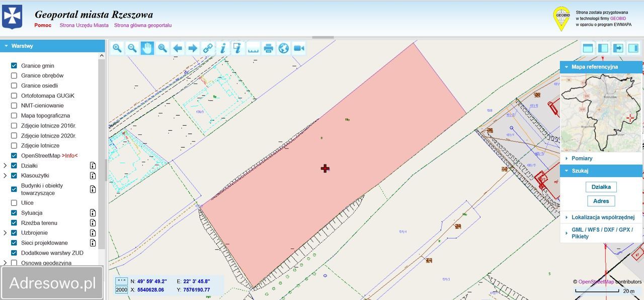Disable the OpenStreetMap layer checkbox
644x300 pixels.
(x=14, y=156)
